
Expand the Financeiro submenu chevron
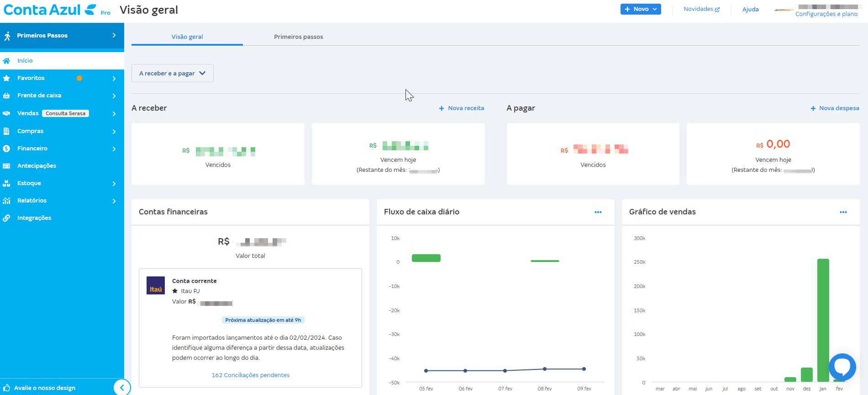[114, 149]
